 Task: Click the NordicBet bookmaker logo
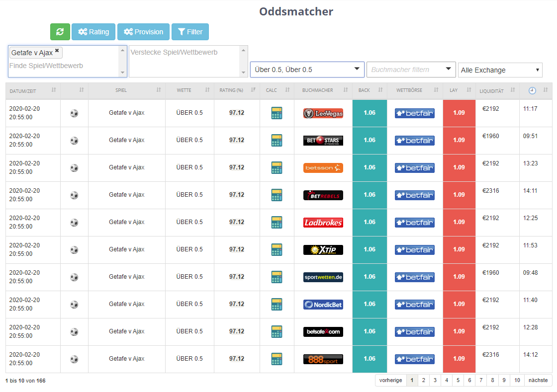pyautogui.click(x=323, y=305)
